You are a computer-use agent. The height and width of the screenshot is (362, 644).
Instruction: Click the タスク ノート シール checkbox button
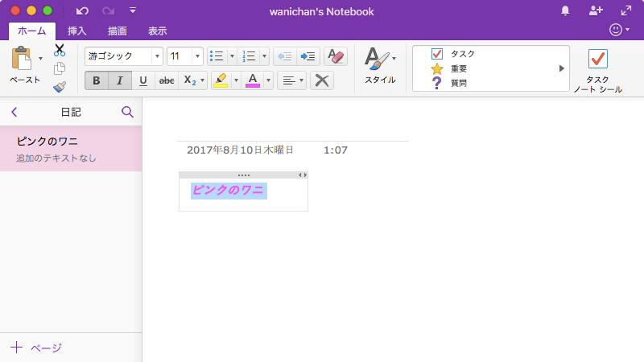pos(597,71)
